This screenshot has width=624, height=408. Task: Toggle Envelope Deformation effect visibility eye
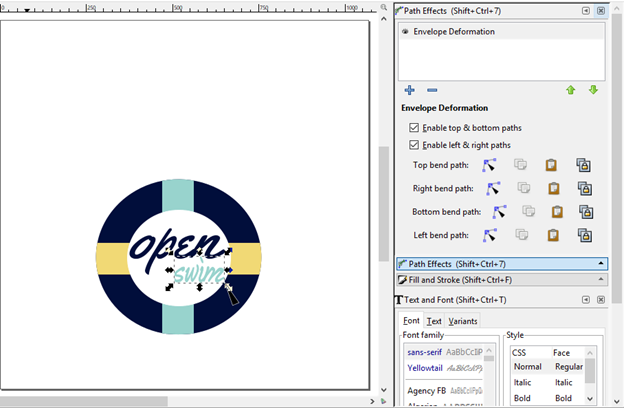coord(405,32)
